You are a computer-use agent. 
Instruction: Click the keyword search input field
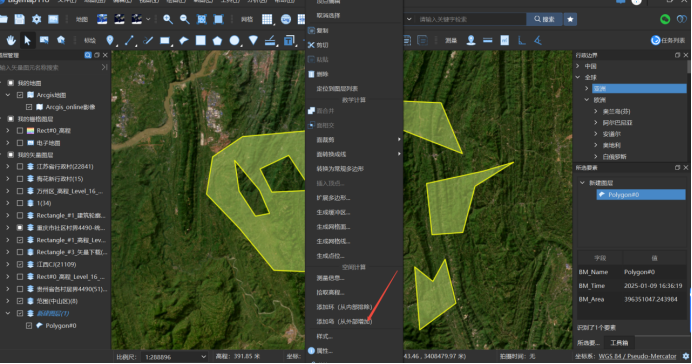coord(470,19)
